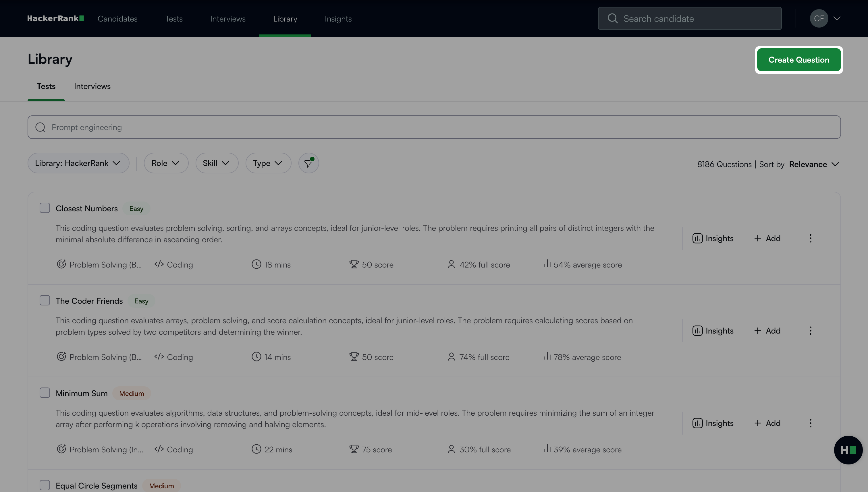Switch to the Interviews library tab
This screenshot has width=868, height=492.
[92, 86]
